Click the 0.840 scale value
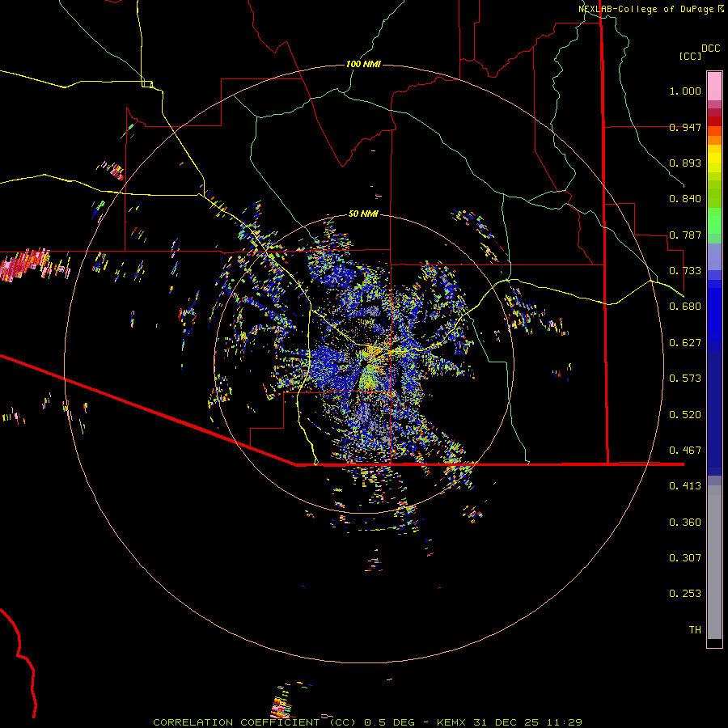Screen dimensions: 728x728 [685, 199]
